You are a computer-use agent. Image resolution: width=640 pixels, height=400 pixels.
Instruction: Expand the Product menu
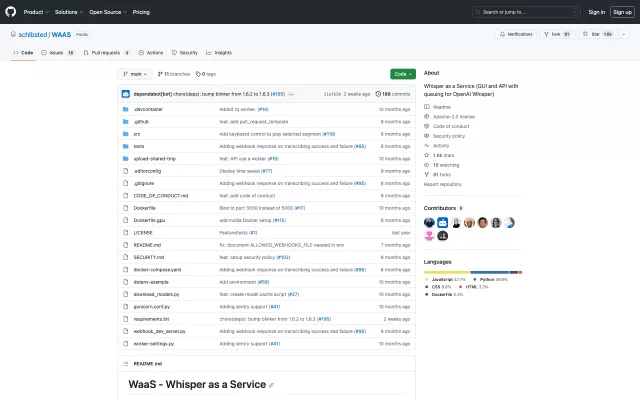click(35, 12)
